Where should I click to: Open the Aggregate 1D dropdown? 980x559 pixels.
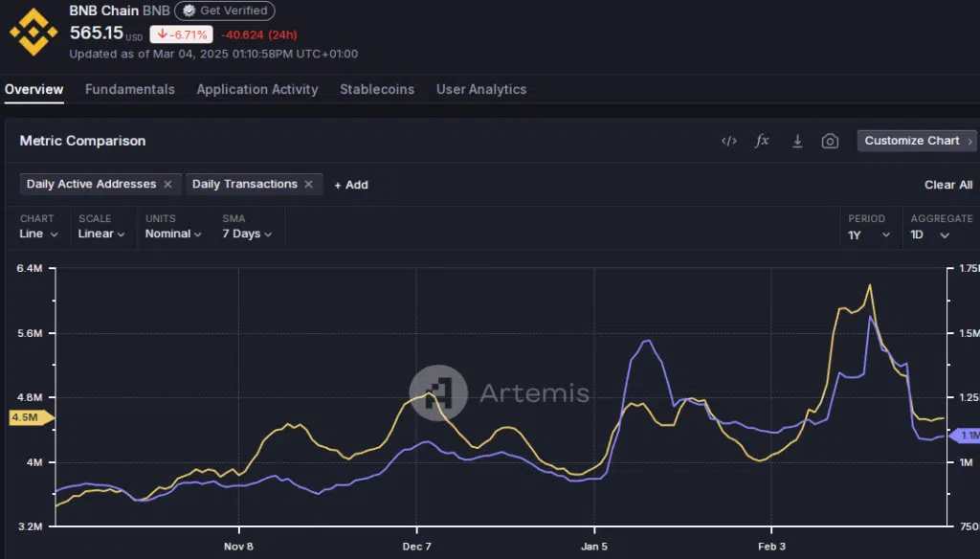tap(930, 235)
